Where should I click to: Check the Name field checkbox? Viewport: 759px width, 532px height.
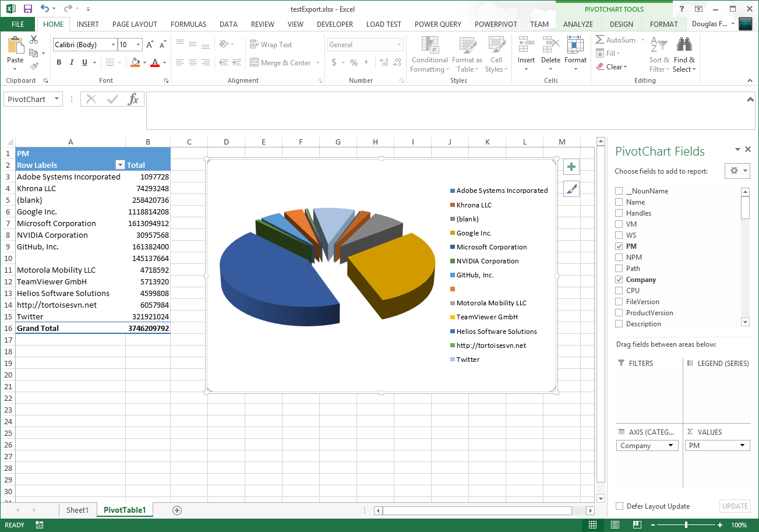[x=619, y=202]
